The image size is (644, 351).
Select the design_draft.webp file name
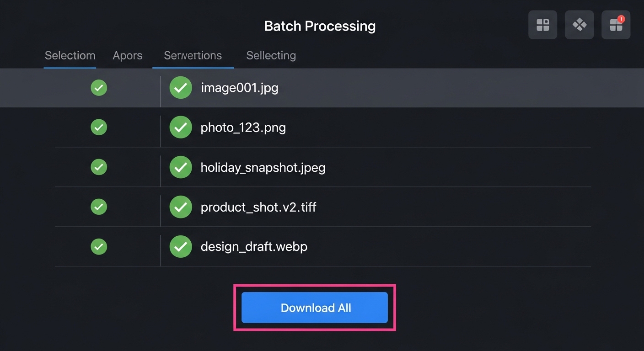254,247
